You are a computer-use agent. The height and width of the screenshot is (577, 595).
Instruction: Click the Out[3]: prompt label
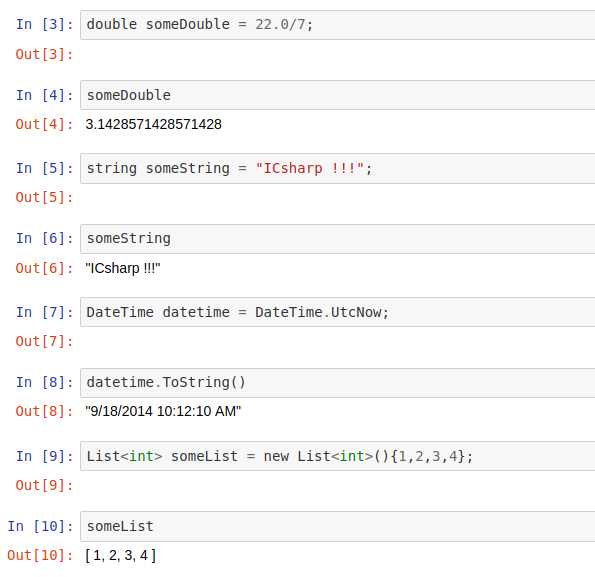click(x=44, y=55)
